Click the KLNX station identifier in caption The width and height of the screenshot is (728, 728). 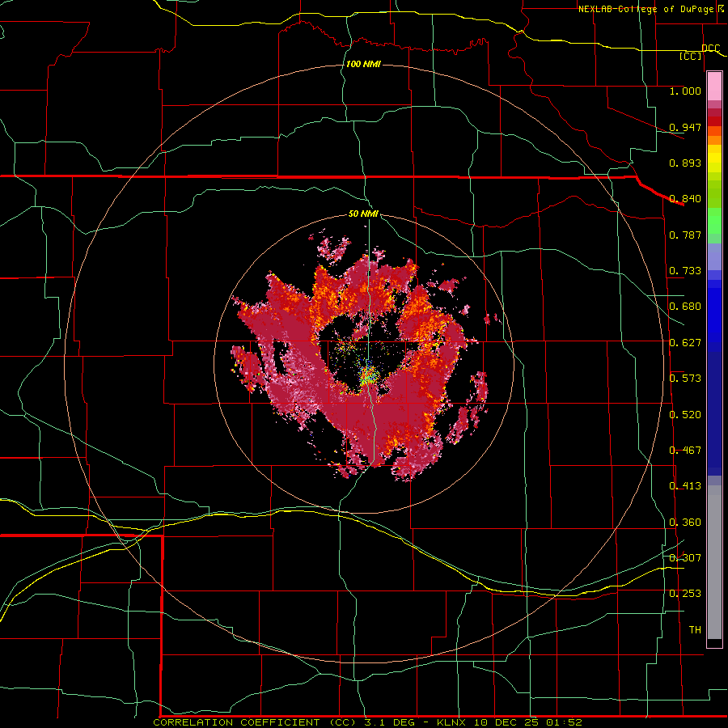coord(451,722)
